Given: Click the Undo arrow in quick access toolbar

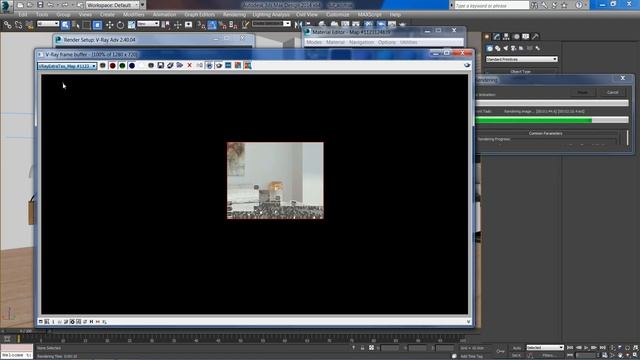Looking at the screenshot, I should (50, 5).
